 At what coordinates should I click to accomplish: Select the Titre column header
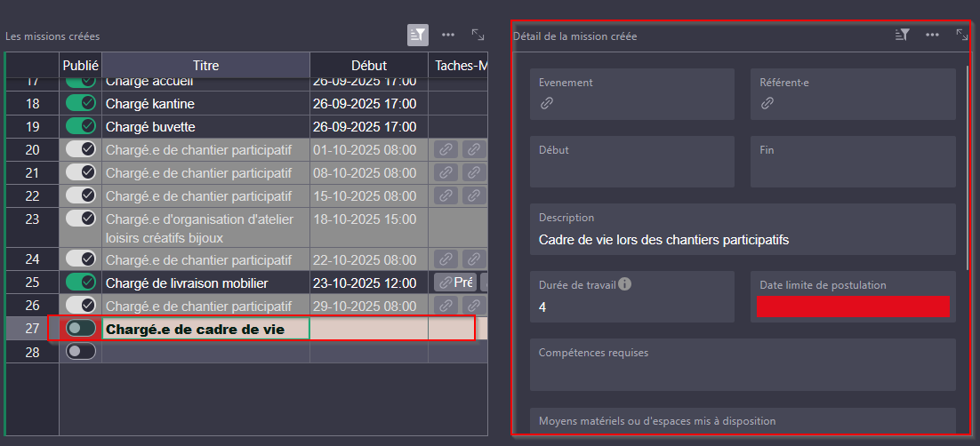[205, 65]
